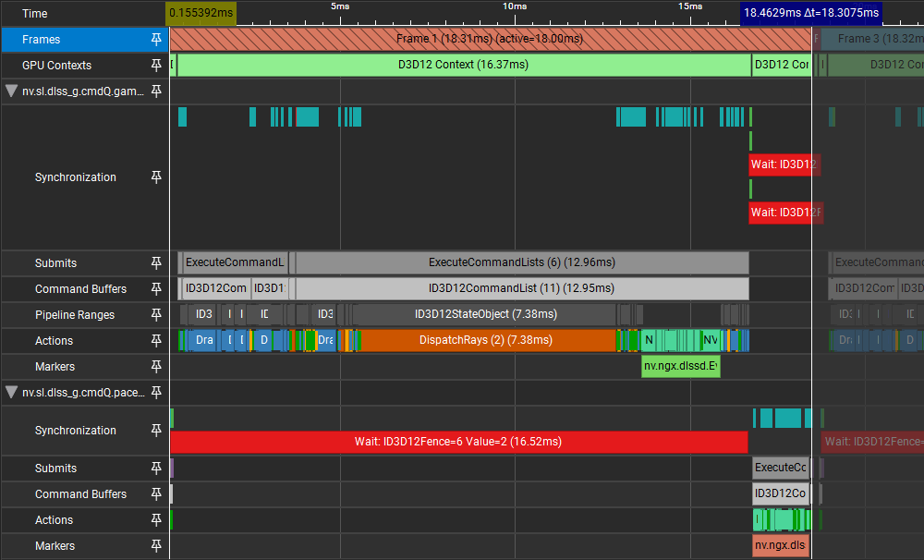Select the ID3D12CommandList (11) (12.95ms) buffer

pyautogui.click(x=522, y=289)
